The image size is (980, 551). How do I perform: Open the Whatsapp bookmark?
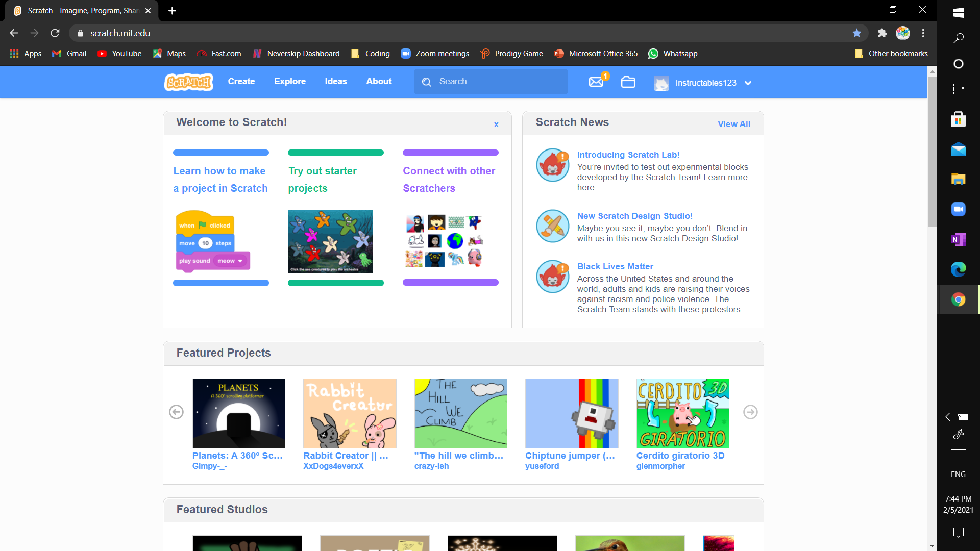pyautogui.click(x=673, y=53)
